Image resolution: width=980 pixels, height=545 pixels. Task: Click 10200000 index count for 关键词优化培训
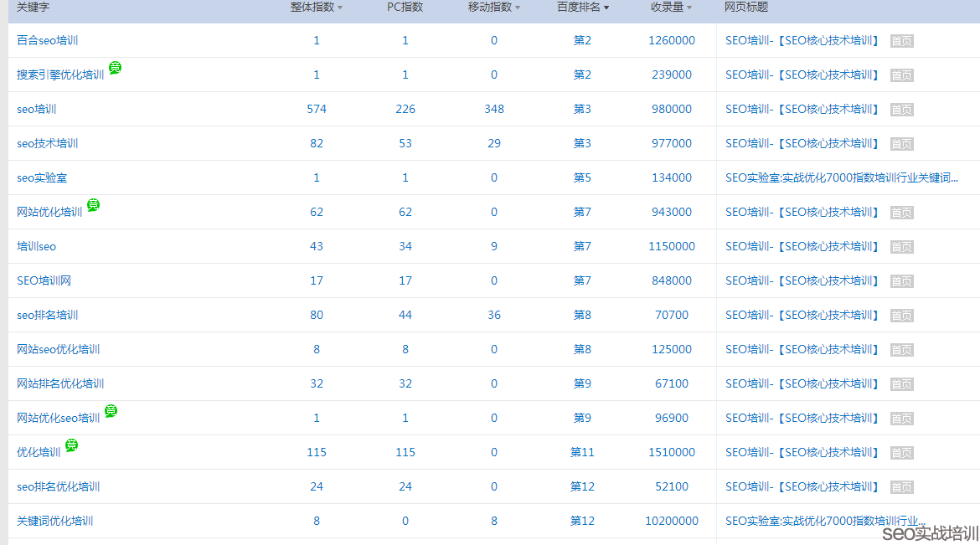(x=672, y=521)
